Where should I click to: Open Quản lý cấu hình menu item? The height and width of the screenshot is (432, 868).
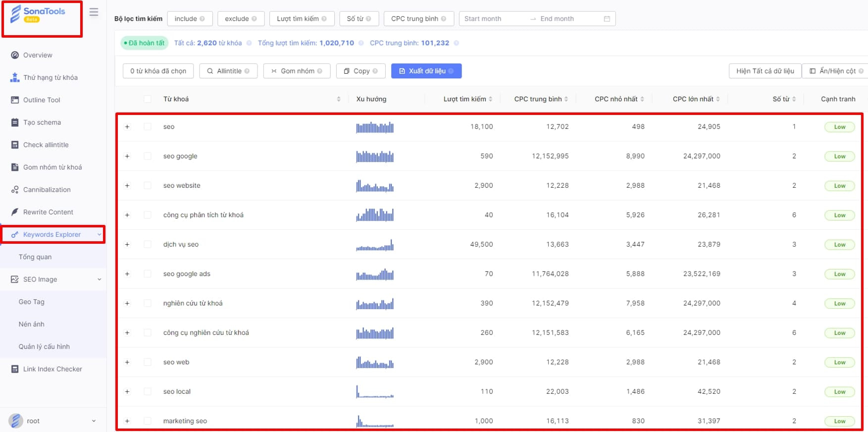(x=44, y=347)
